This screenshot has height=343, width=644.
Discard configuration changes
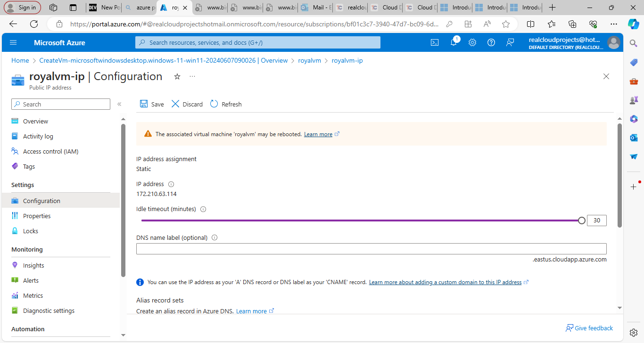click(187, 104)
